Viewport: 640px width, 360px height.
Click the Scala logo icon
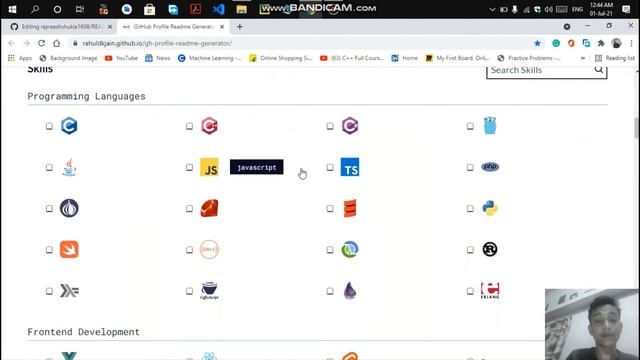coord(350,208)
